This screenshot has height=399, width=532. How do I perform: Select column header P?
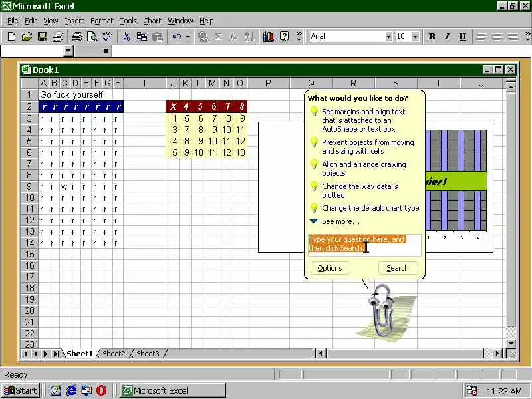269,83
